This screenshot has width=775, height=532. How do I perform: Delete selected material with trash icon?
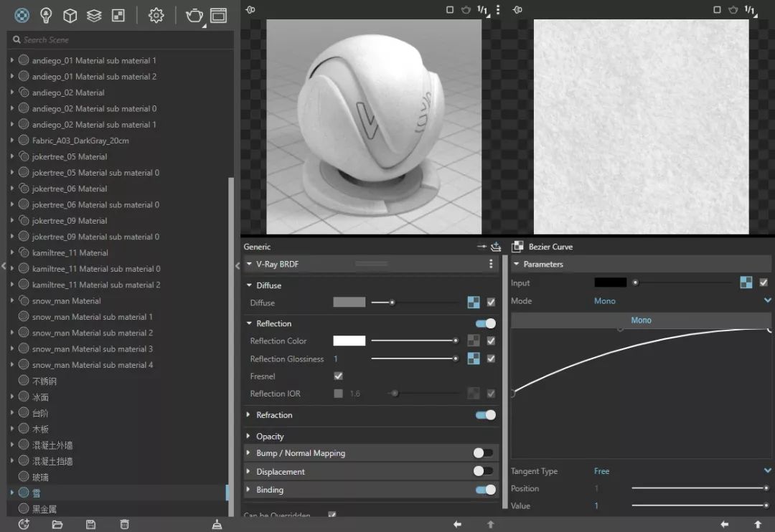tap(124, 524)
